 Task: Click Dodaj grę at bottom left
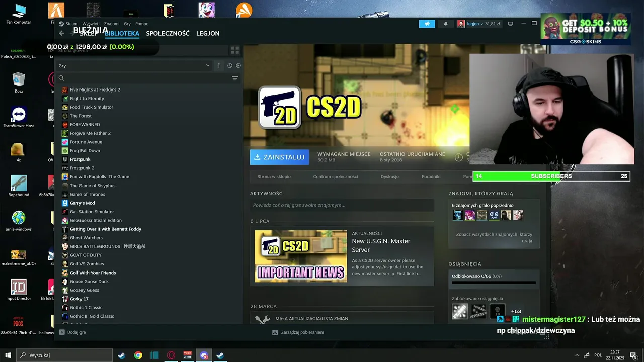pos(72,332)
